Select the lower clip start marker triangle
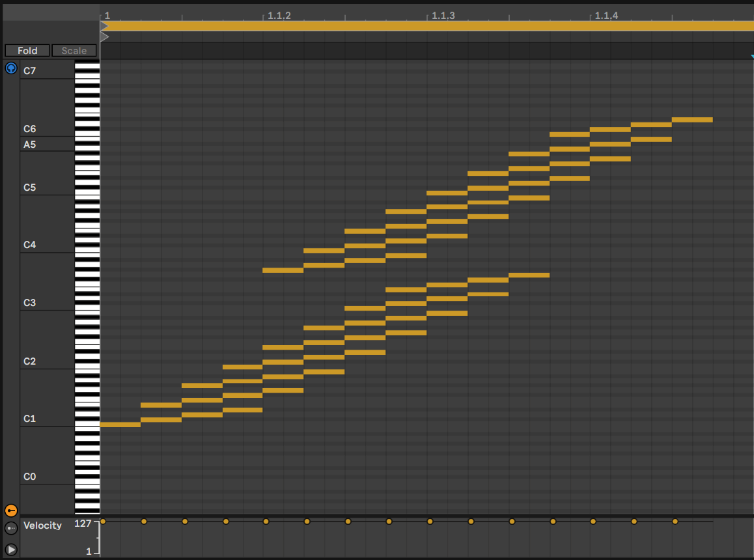 point(104,37)
